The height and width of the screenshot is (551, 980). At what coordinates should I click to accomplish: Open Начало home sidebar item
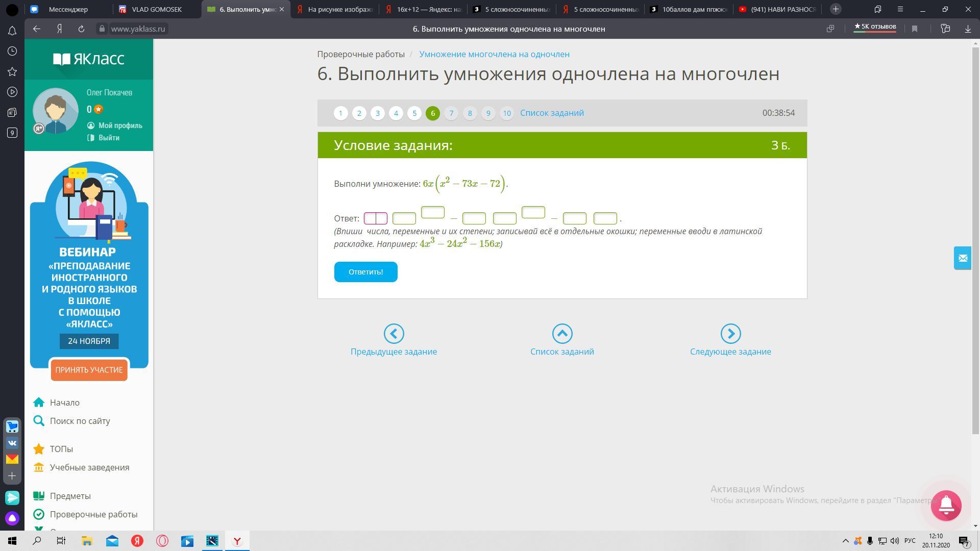point(64,403)
